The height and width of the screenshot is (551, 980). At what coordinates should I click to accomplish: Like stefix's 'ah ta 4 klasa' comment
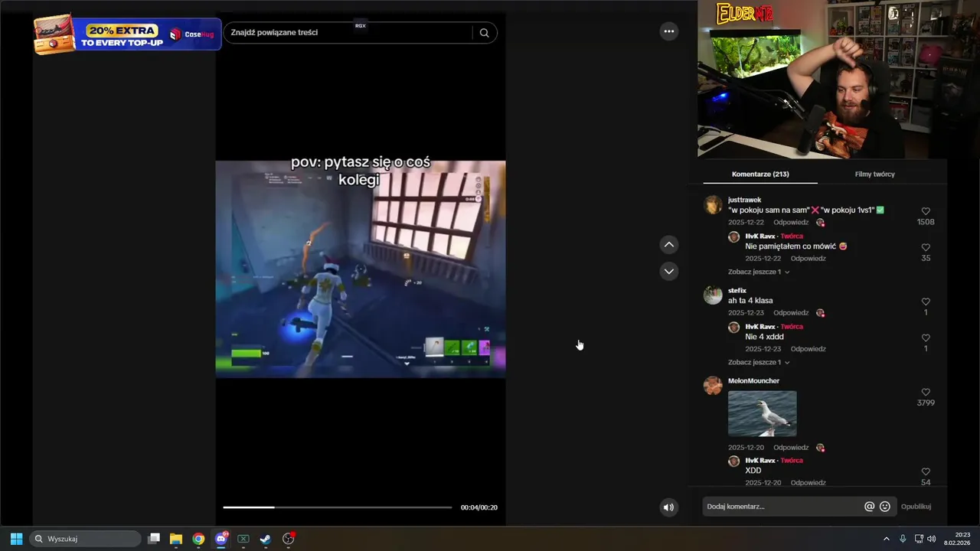(x=926, y=302)
